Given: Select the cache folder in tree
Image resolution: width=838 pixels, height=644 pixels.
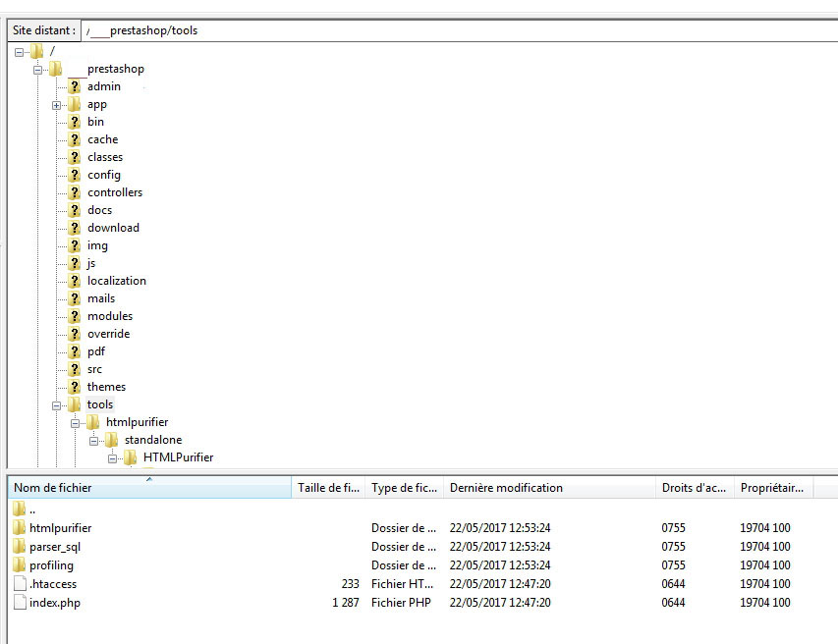Looking at the screenshot, I should tap(102, 139).
